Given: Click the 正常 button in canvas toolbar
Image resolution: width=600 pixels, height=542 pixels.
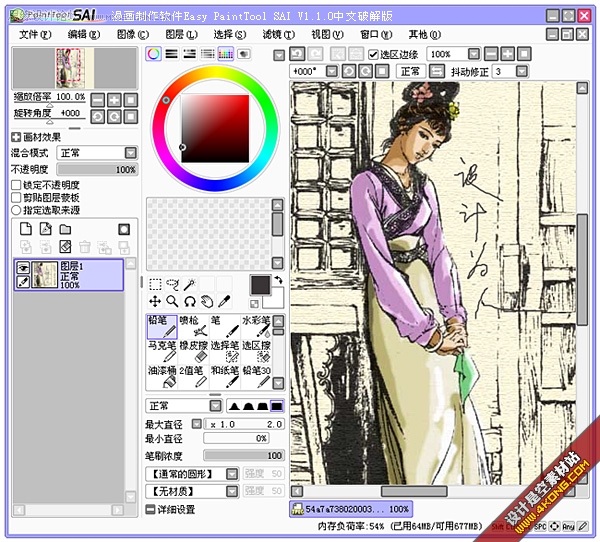Looking at the screenshot, I should click(x=411, y=71).
